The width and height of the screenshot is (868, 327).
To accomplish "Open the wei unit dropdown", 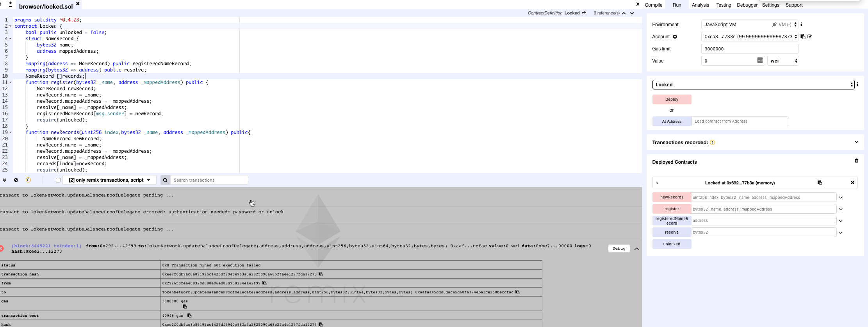I will click(783, 61).
